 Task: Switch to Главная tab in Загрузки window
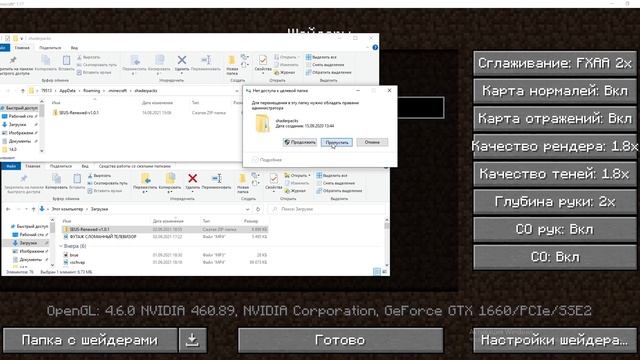click(x=33, y=166)
